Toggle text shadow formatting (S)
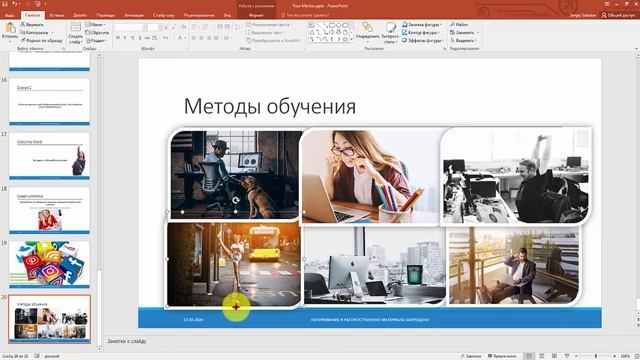The image size is (640, 360). [x=140, y=38]
